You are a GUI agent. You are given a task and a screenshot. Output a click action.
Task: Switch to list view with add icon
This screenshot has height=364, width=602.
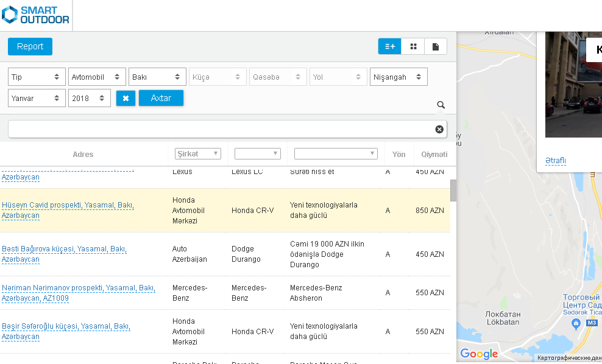pos(390,46)
